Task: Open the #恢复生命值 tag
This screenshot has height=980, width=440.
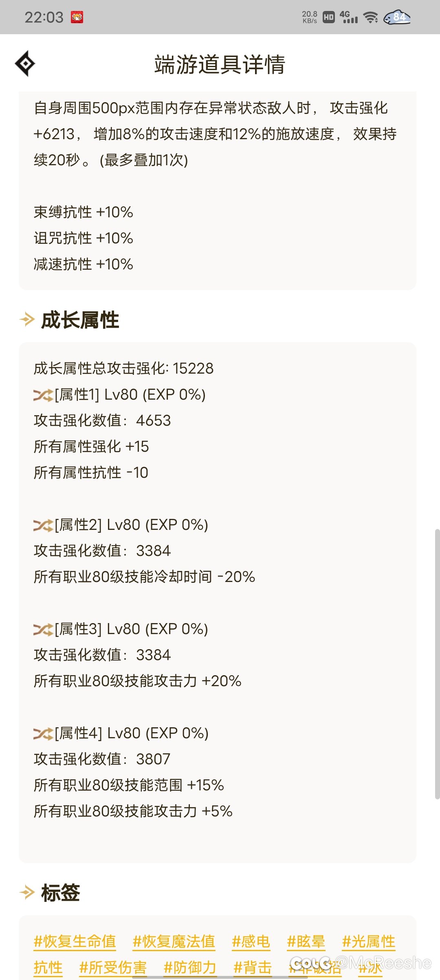Action: [x=75, y=941]
